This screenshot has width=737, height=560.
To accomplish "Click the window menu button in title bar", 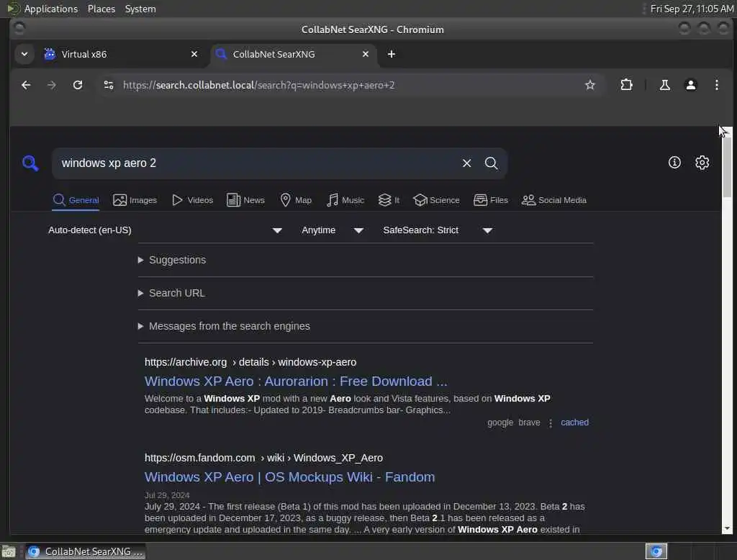I will pyautogui.click(x=19, y=29).
